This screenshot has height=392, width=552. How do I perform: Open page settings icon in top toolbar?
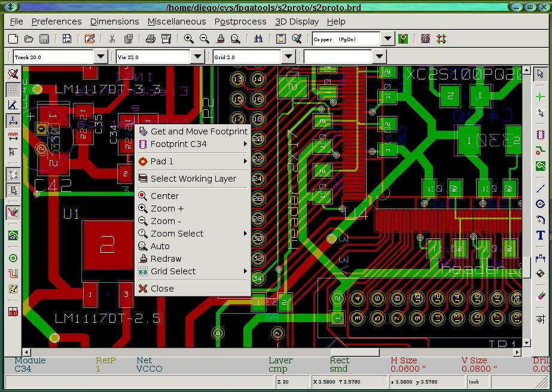(67, 39)
